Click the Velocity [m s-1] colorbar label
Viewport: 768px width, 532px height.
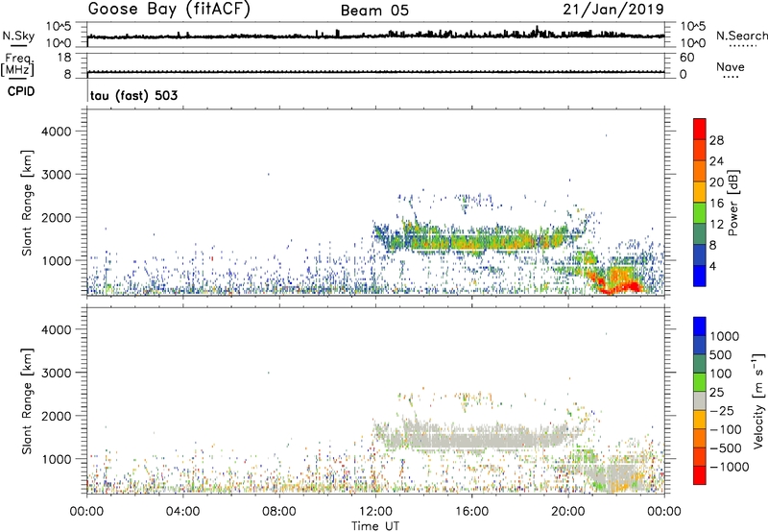pyautogui.click(x=758, y=400)
